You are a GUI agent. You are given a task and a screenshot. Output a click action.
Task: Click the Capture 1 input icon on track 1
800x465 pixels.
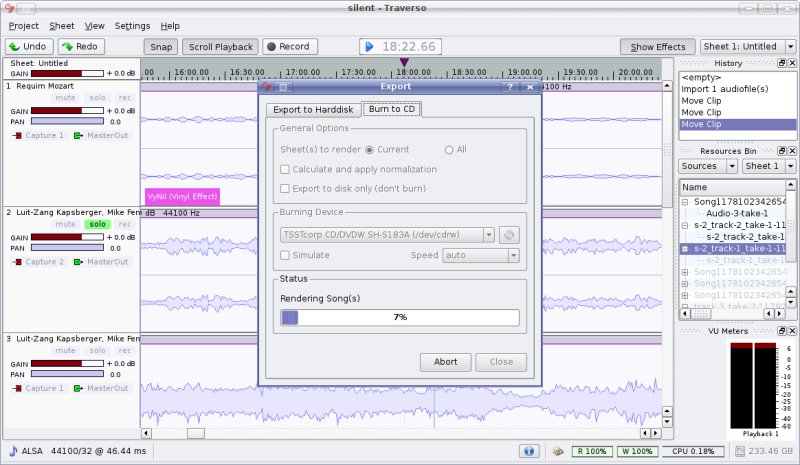click(17, 136)
